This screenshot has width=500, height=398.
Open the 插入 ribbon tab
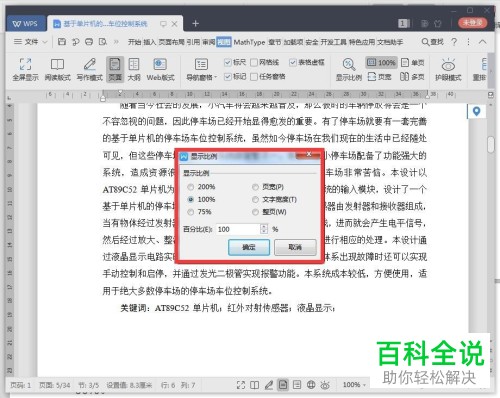(150, 42)
